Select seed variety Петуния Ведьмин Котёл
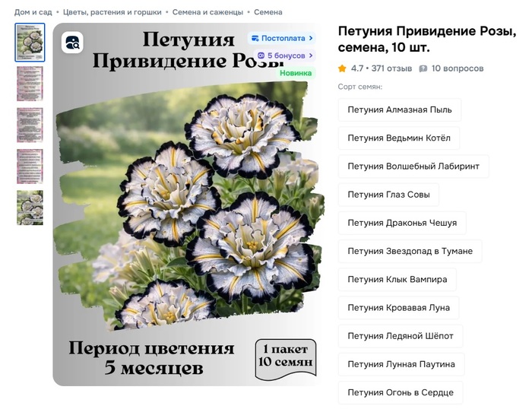Viewport: 532px width, 409px height. click(x=398, y=138)
